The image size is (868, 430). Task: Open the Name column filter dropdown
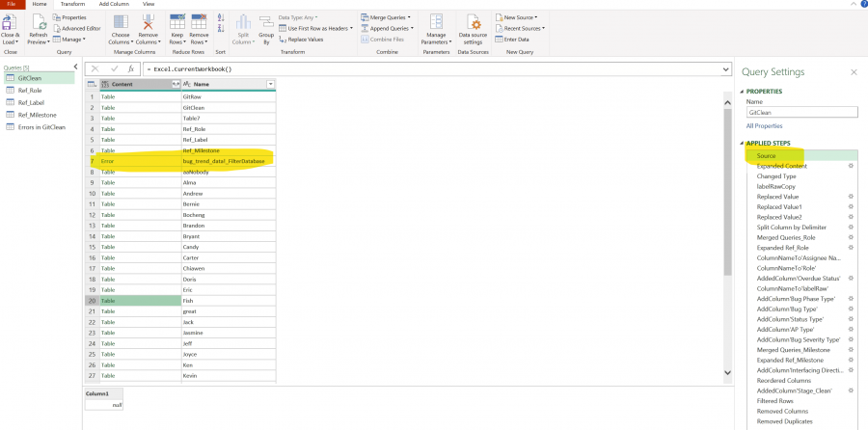271,84
